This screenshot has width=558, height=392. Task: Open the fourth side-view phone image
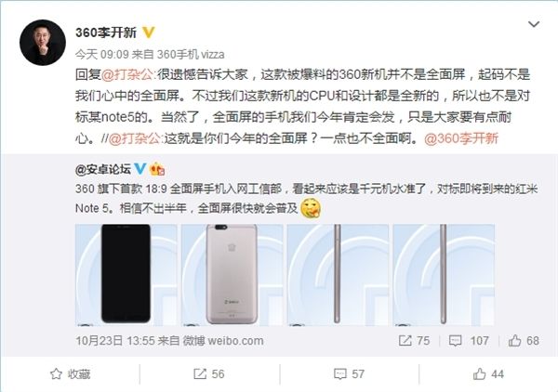tap(444, 275)
